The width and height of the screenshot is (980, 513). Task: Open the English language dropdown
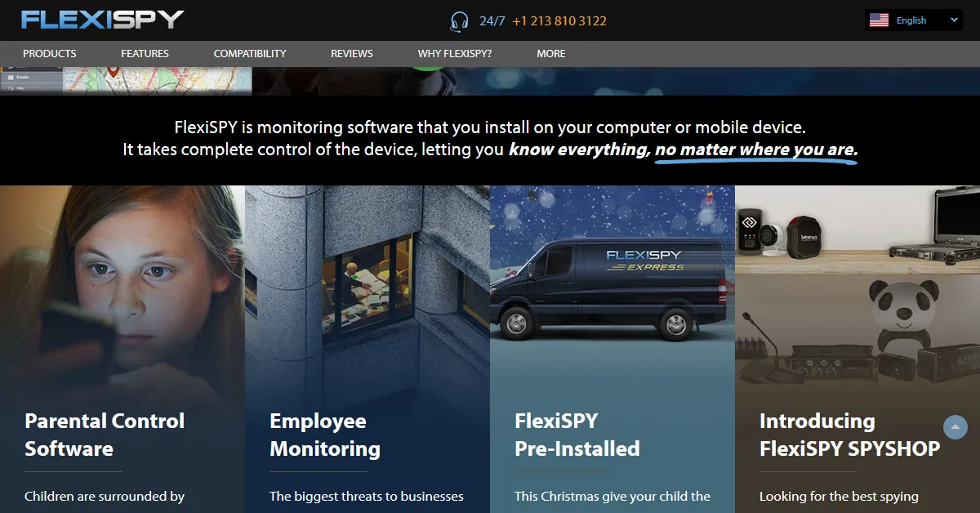coord(914,20)
